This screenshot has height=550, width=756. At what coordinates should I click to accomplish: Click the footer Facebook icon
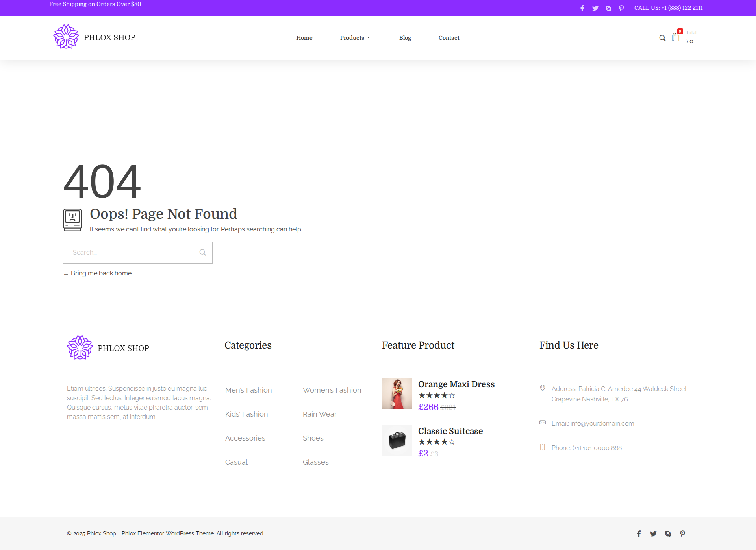(639, 533)
